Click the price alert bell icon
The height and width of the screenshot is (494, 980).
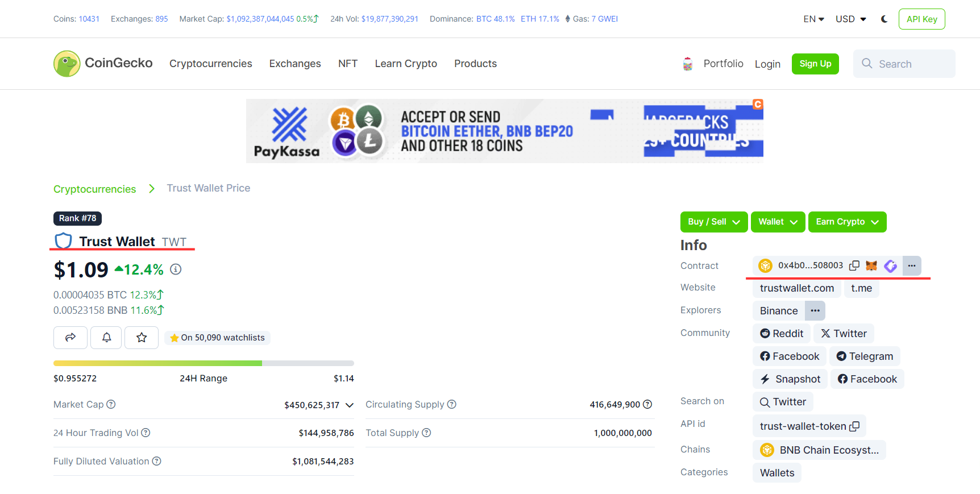coord(106,338)
